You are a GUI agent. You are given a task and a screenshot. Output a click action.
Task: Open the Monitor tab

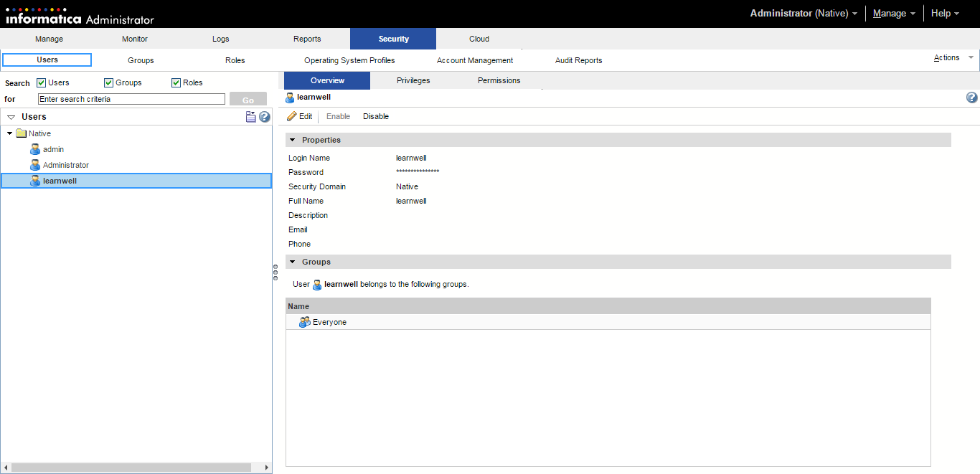[x=134, y=39]
